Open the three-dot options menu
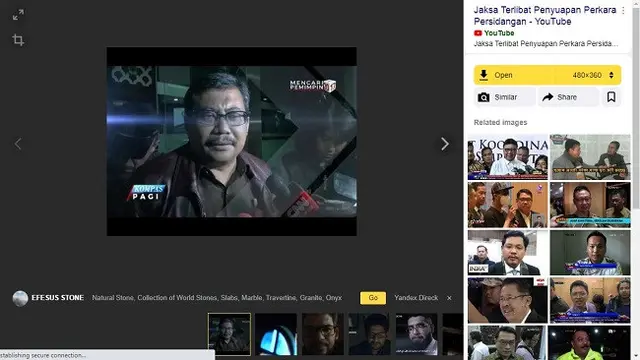 point(623,11)
